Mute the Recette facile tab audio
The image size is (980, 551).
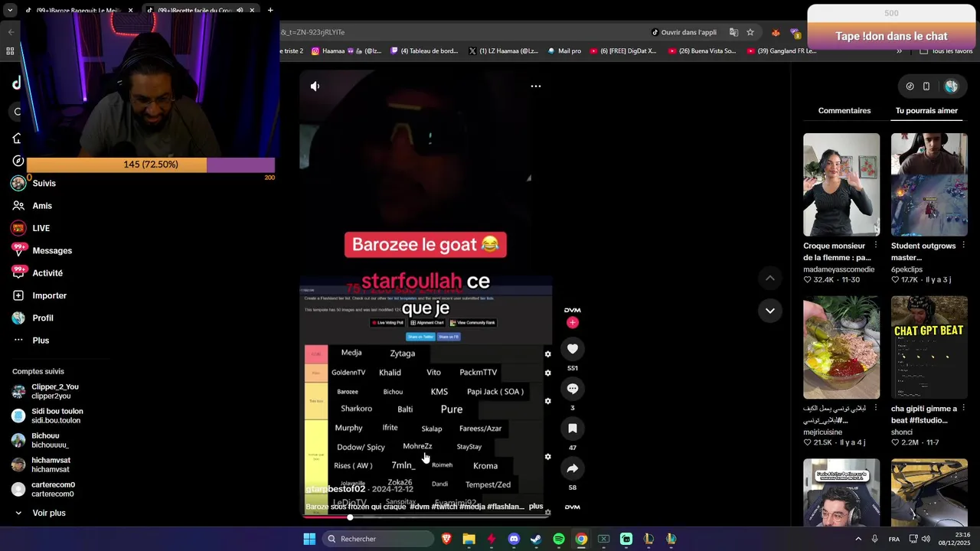240,10
